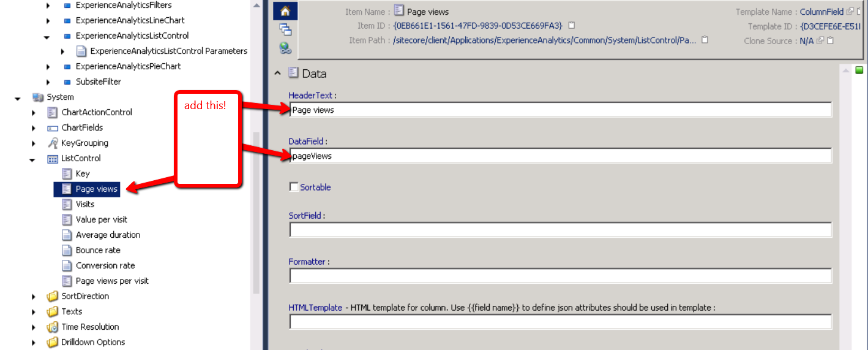The width and height of the screenshot is (868, 350).
Task: Expand ExperienceAnalyticsListControl Parameters node
Action: click(62, 51)
